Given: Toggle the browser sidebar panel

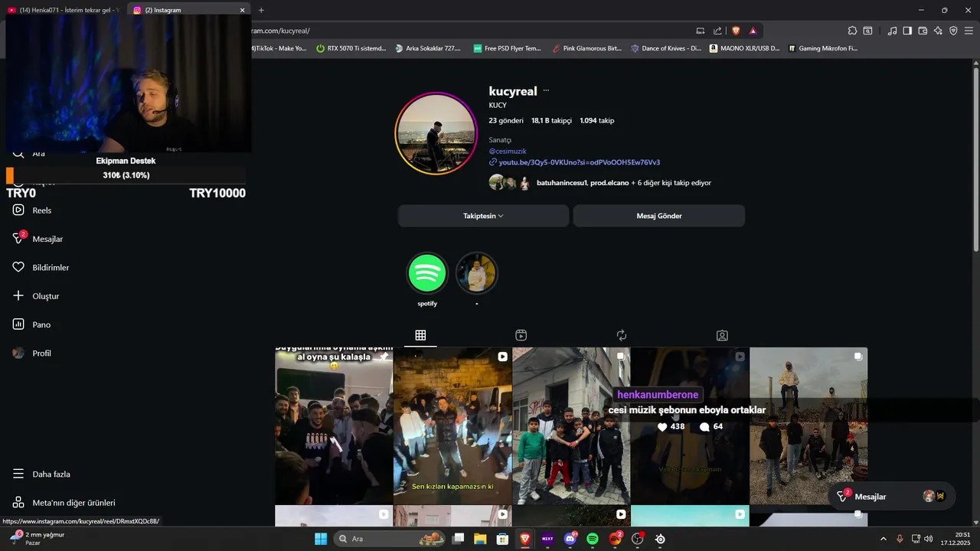Looking at the screenshot, I should click(x=907, y=31).
